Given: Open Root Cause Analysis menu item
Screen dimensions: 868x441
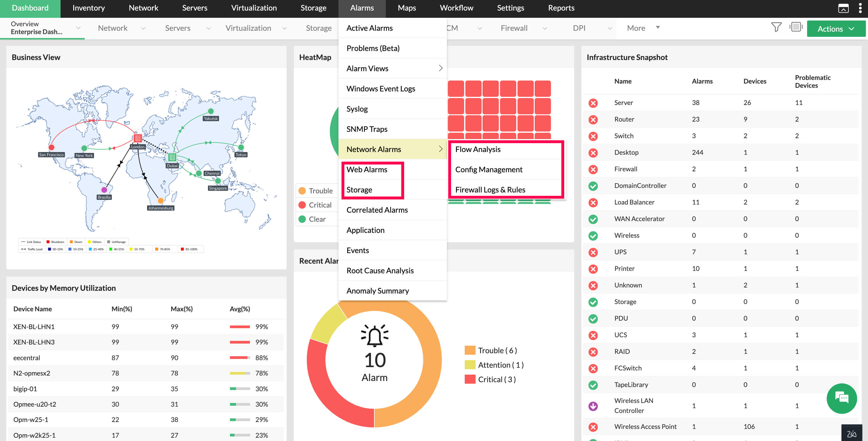Looking at the screenshot, I should pos(392,271).
